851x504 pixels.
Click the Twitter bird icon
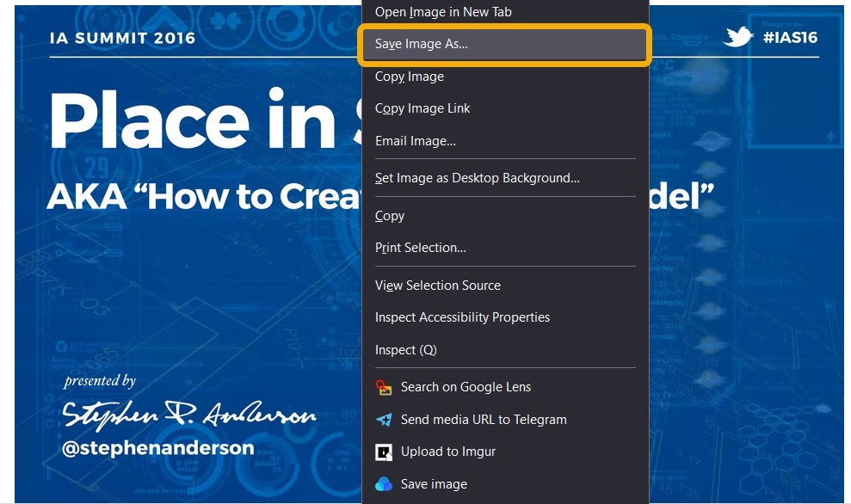pos(738,37)
